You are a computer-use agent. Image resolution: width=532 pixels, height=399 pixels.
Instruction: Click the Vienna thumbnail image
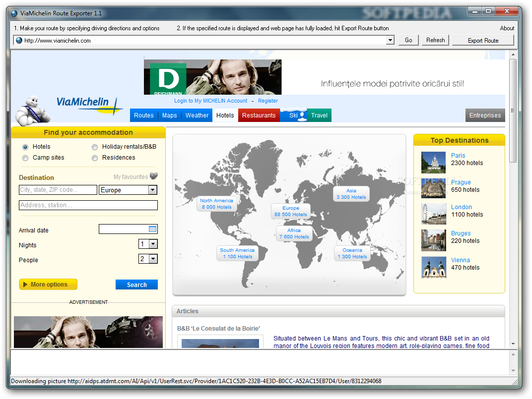(x=434, y=267)
